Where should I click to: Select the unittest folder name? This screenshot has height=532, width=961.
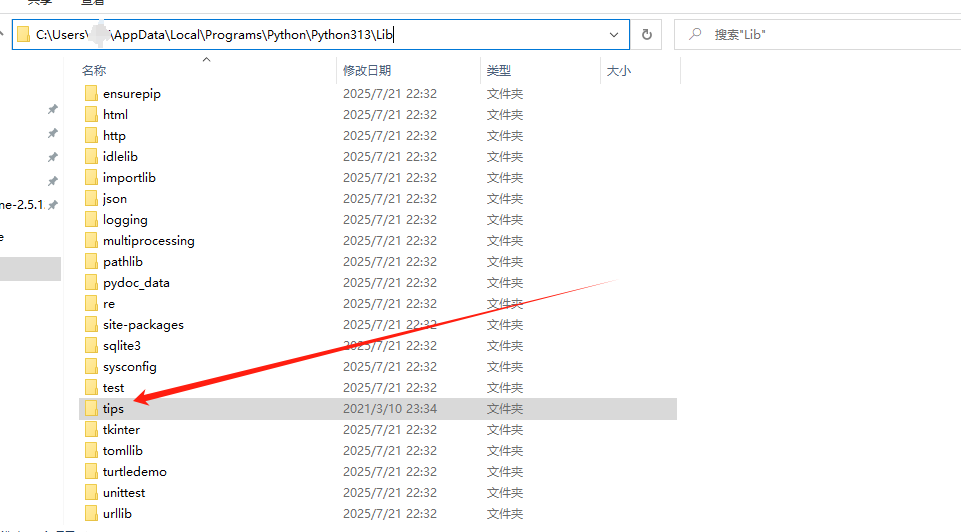[x=124, y=492]
